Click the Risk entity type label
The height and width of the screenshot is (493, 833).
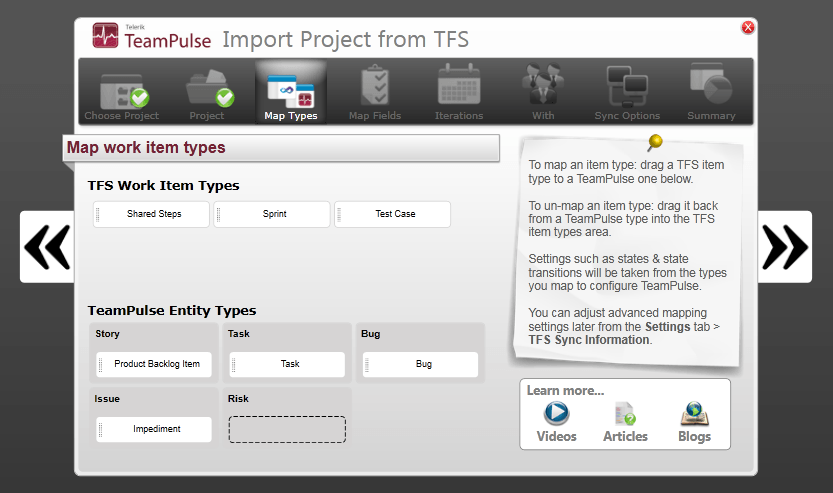(238, 398)
